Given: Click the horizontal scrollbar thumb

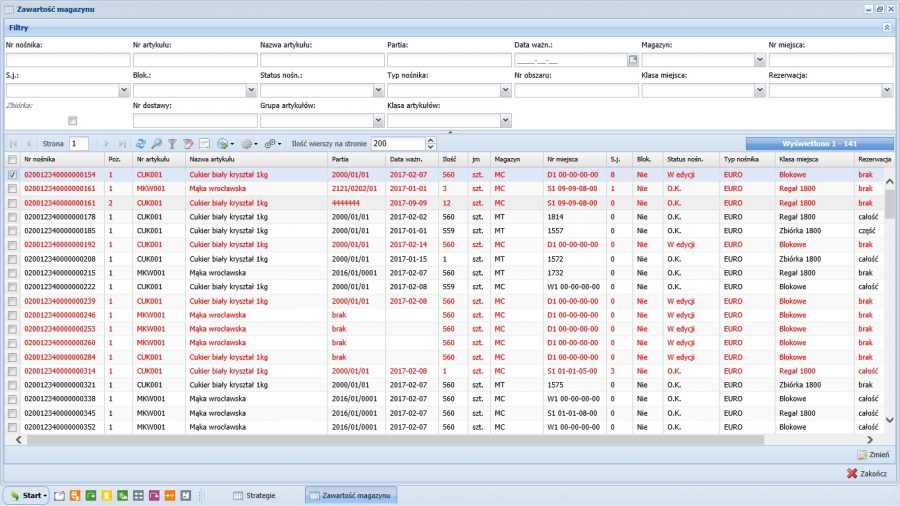Looking at the screenshot, I should (395, 440).
